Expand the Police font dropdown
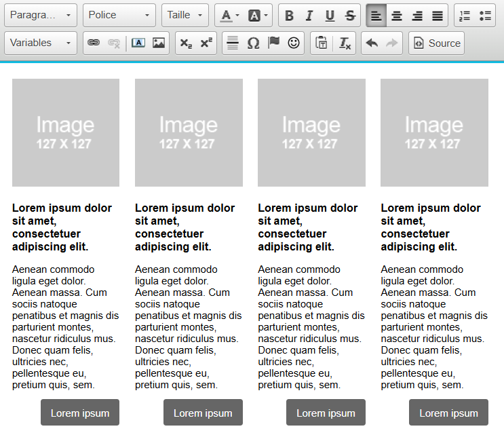 tap(119, 16)
